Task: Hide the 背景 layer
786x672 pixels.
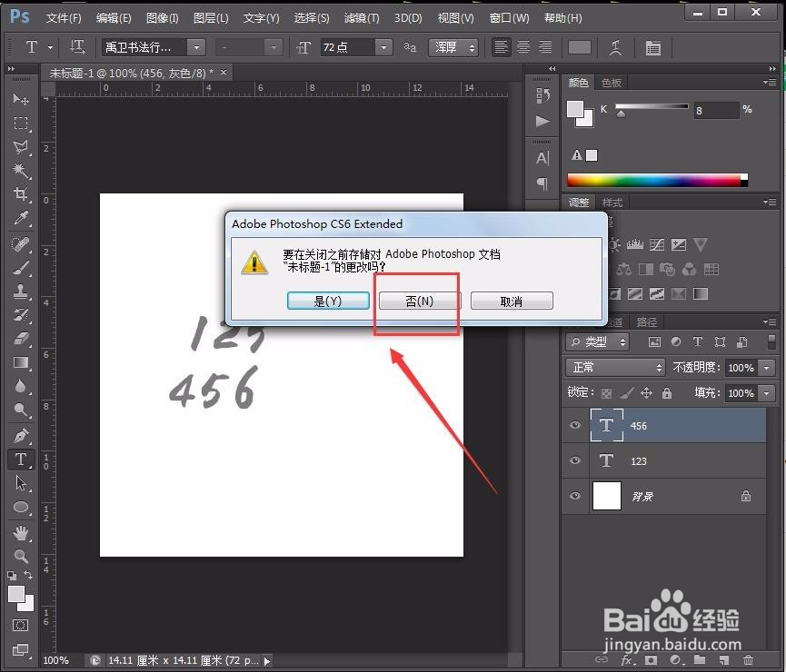Action: [x=575, y=496]
